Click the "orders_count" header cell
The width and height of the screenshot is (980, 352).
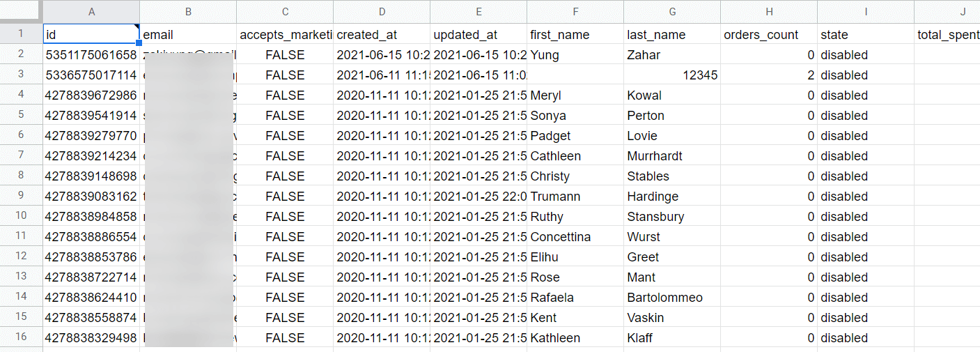click(769, 35)
